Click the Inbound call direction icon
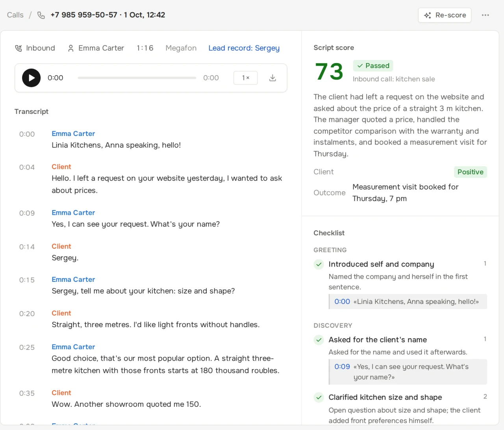The width and height of the screenshot is (504, 430). point(19,48)
